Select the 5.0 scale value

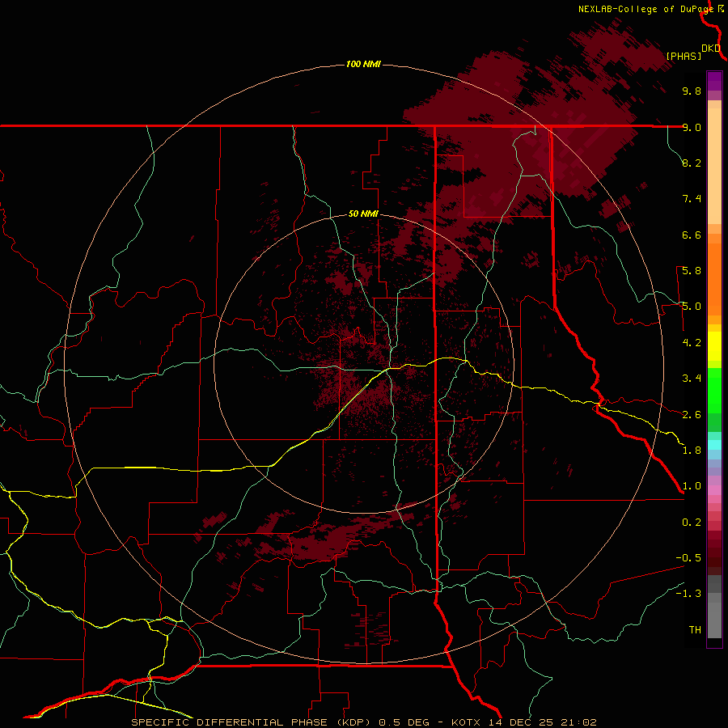tap(692, 307)
